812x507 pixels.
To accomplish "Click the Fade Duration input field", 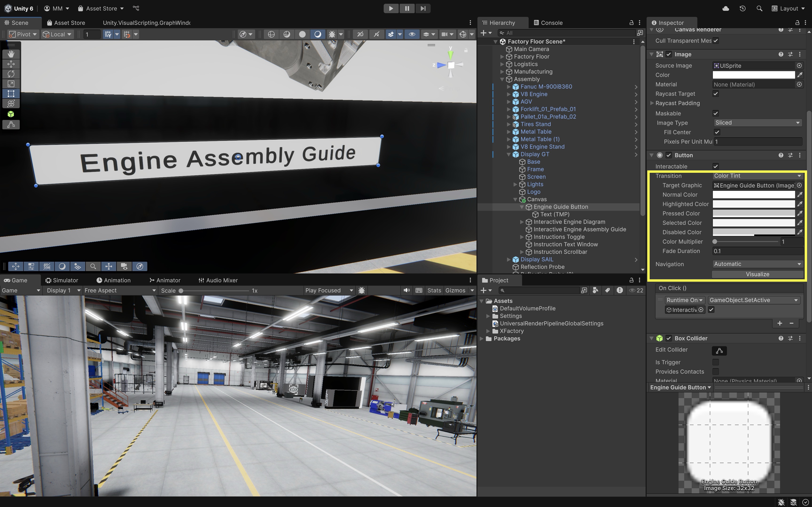I will pos(757,251).
